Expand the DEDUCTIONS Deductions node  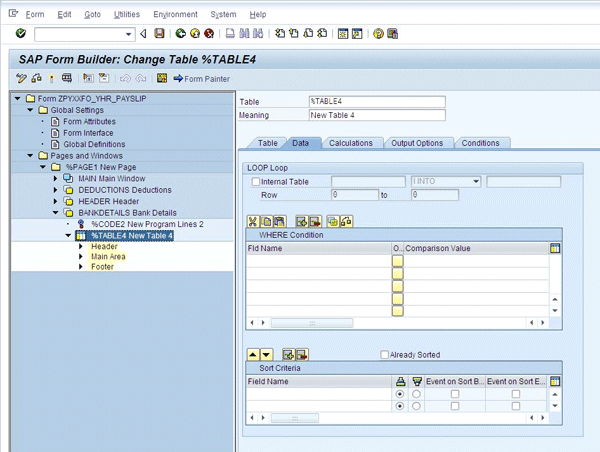coord(56,189)
